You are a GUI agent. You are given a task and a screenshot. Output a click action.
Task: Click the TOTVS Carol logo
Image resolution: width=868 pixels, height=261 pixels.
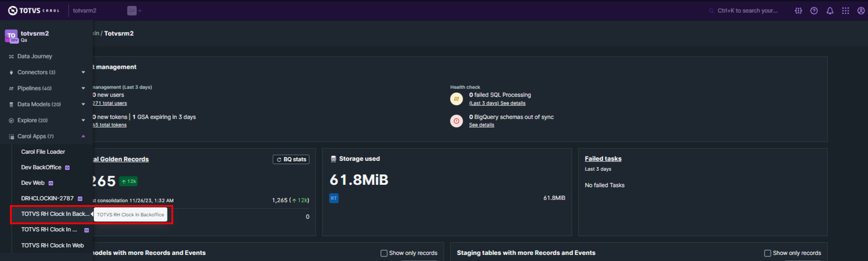point(33,10)
